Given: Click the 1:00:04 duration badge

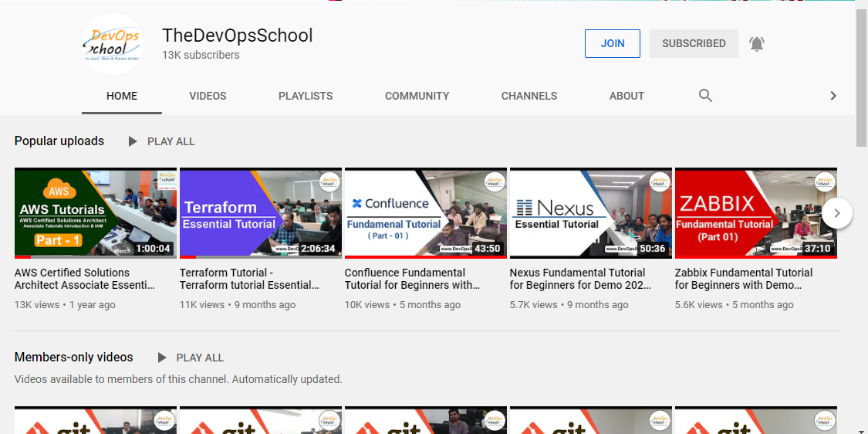Looking at the screenshot, I should [x=153, y=249].
